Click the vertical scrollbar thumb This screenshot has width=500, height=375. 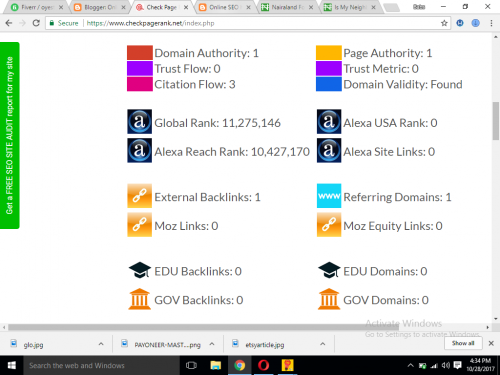(496, 121)
